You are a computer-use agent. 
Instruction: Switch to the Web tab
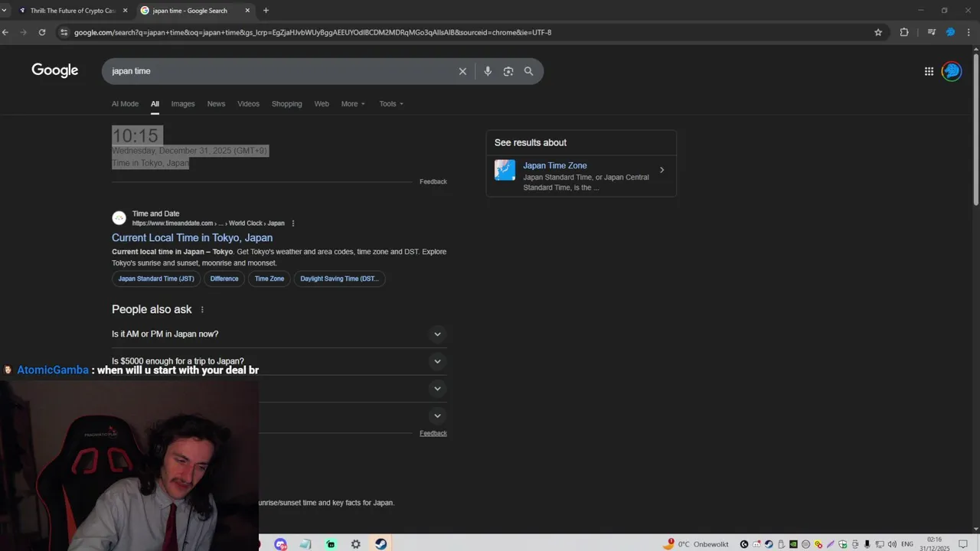(x=322, y=104)
